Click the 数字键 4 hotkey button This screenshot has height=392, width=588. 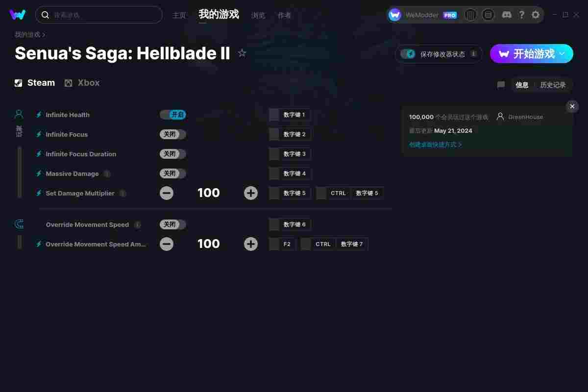290,173
